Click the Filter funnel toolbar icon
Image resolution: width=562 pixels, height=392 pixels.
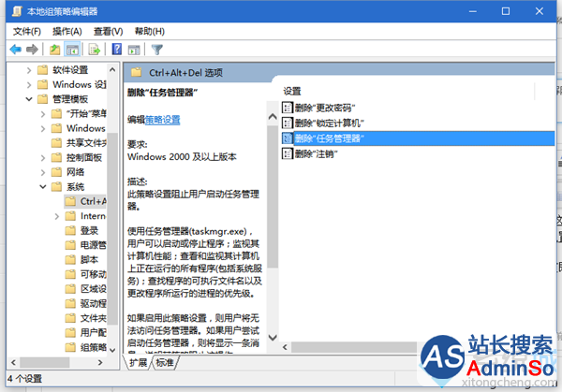coord(157,50)
